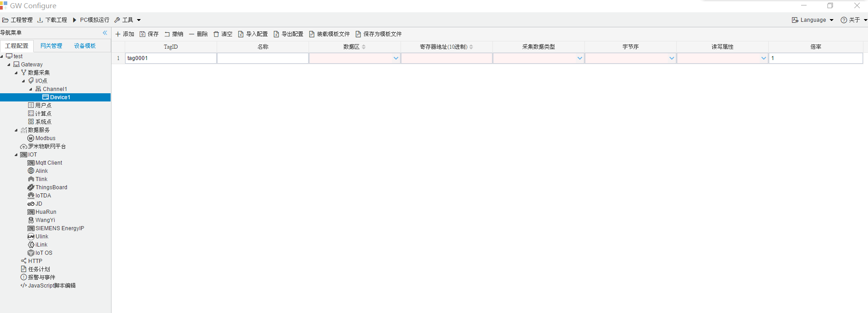The image size is (868, 313).
Task: Click the Tlink icon in IOT list
Action: click(31, 179)
